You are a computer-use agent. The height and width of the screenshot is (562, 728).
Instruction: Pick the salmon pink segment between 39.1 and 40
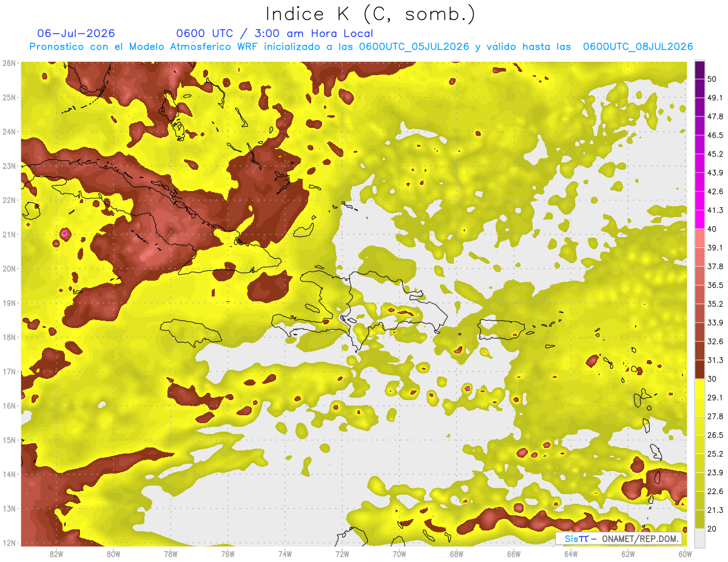pyautogui.click(x=699, y=238)
